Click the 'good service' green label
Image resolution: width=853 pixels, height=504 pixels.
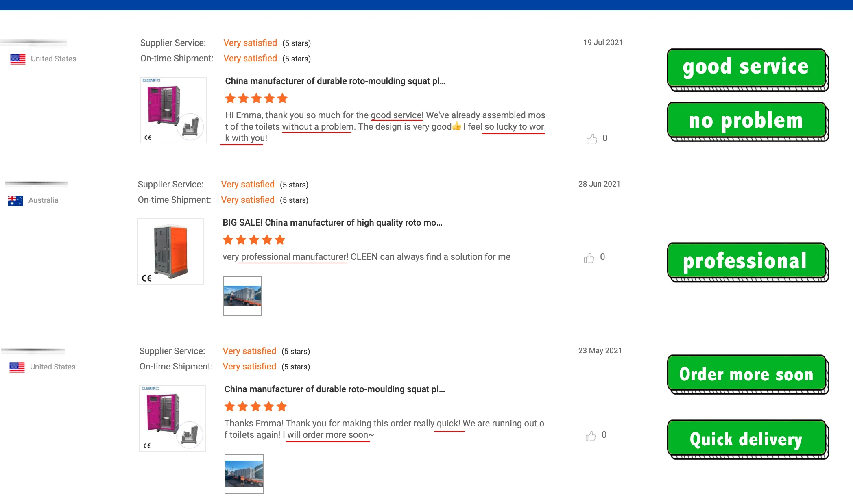coord(746,67)
